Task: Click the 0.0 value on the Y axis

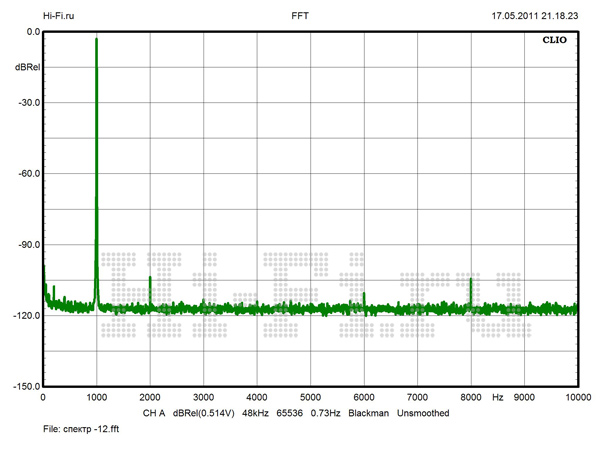Action: [32, 32]
